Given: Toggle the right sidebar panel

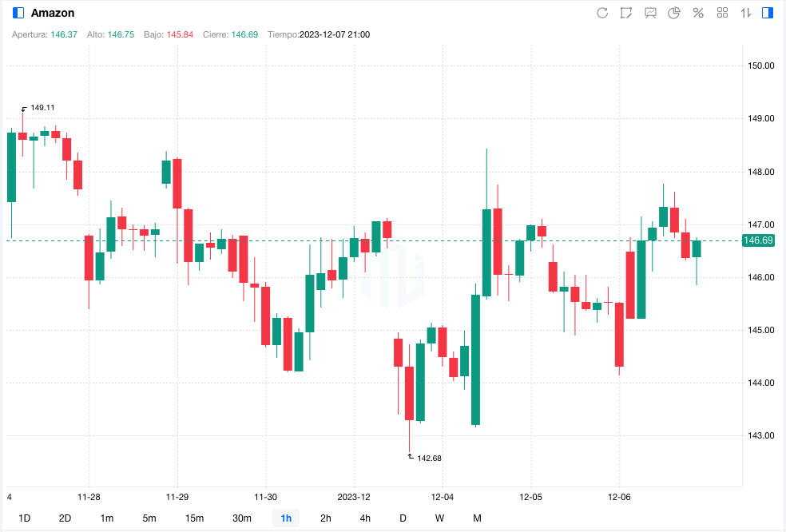Looking at the screenshot, I should pos(768,13).
